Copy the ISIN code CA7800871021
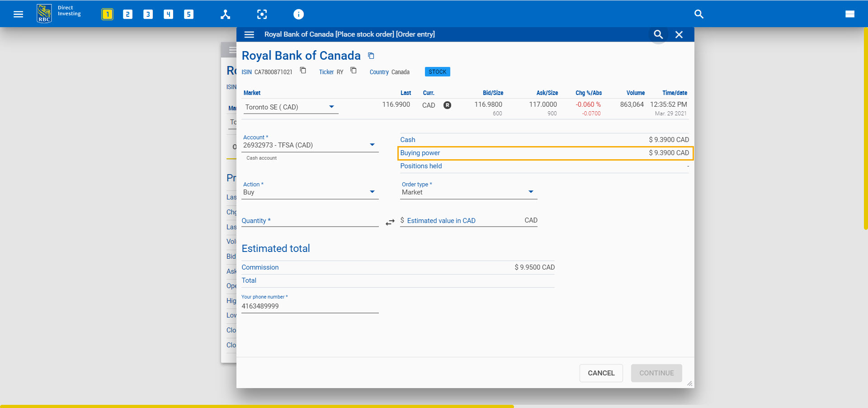868x408 pixels. (x=303, y=71)
